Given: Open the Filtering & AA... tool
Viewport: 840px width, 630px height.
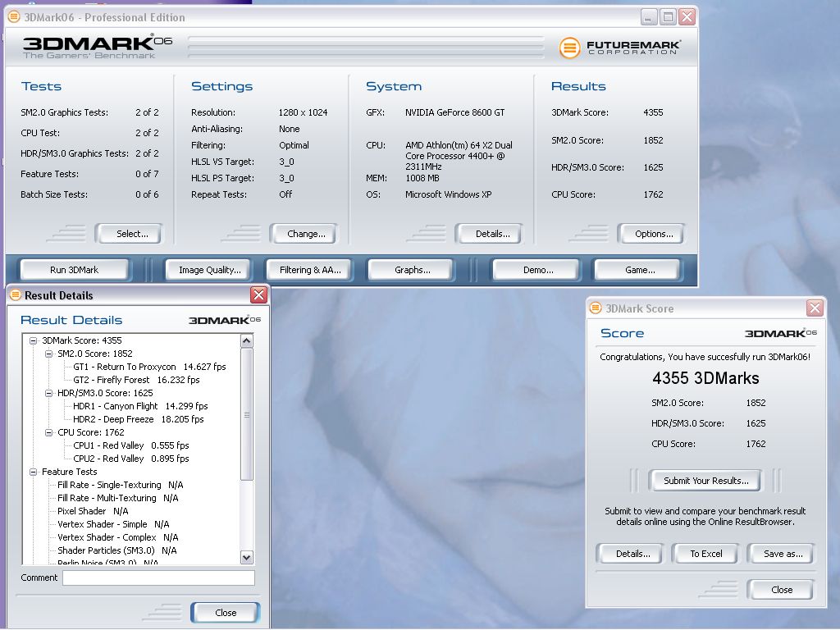Looking at the screenshot, I should [x=309, y=270].
